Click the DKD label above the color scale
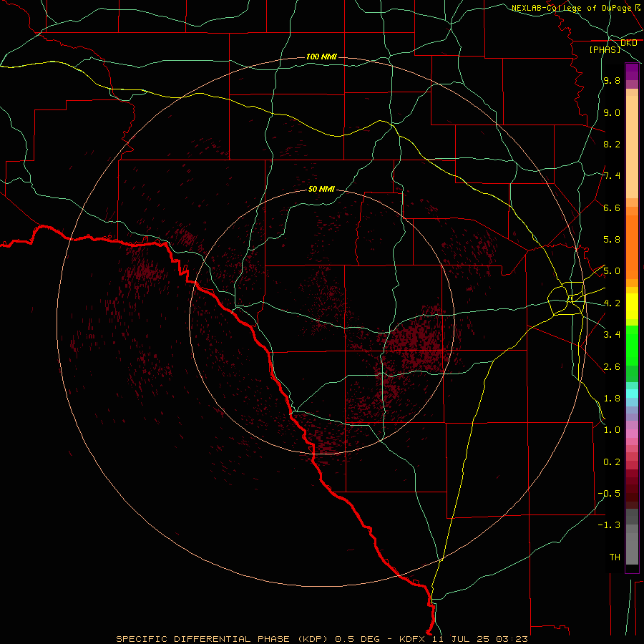The height and width of the screenshot is (644, 644). [x=628, y=43]
